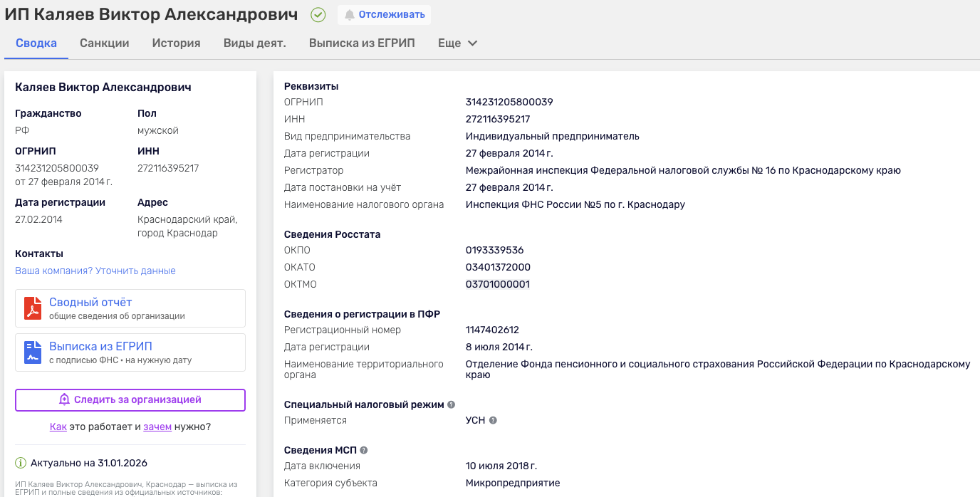Screen dimensions: 980x497
Task: Open the Выписка из ЕГРИП tab
Action: [362, 43]
